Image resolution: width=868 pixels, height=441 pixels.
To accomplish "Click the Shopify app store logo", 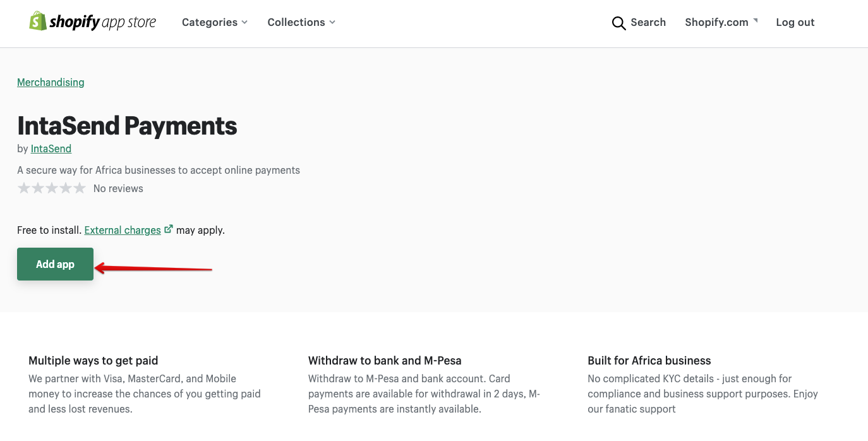I will (x=93, y=22).
